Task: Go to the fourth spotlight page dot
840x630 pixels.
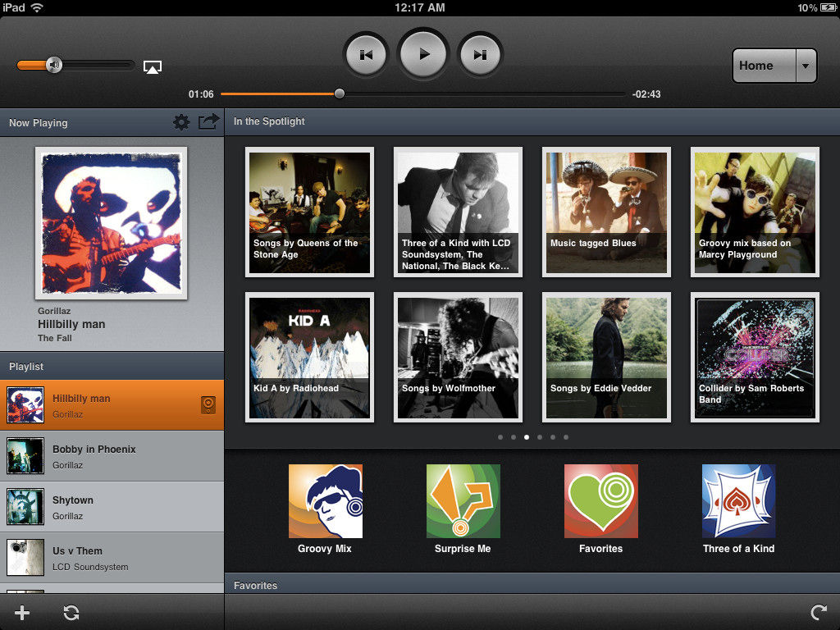Action: tap(540, 437)
